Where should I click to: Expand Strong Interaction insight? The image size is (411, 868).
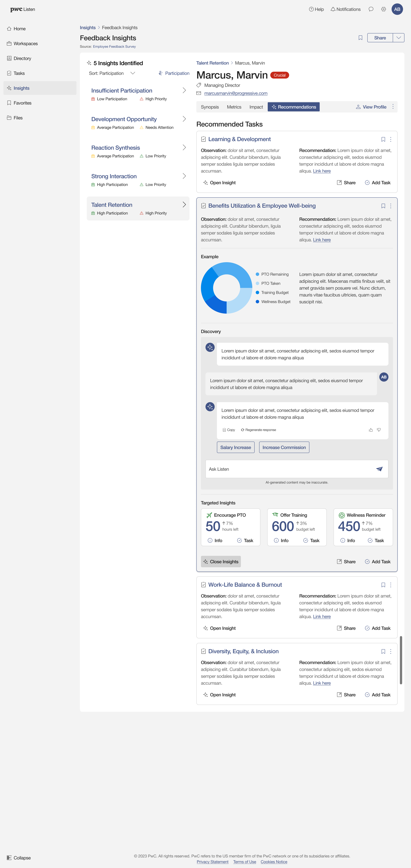click(184, 176)
